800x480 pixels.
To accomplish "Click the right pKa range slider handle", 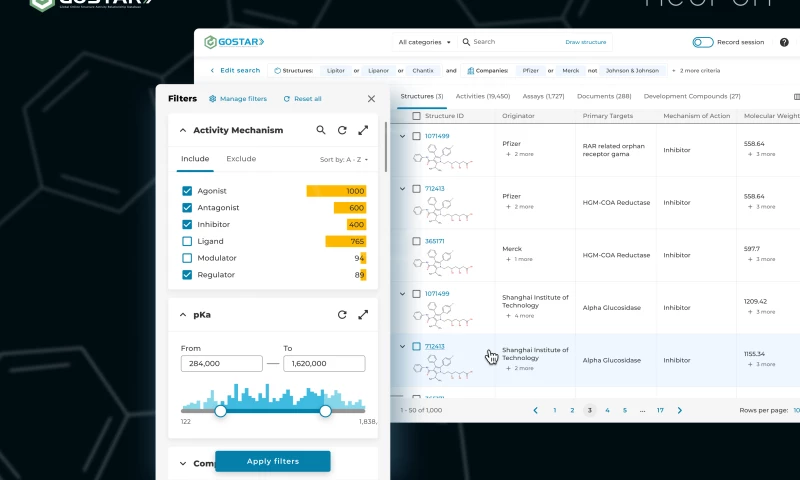I will (326, 411).
